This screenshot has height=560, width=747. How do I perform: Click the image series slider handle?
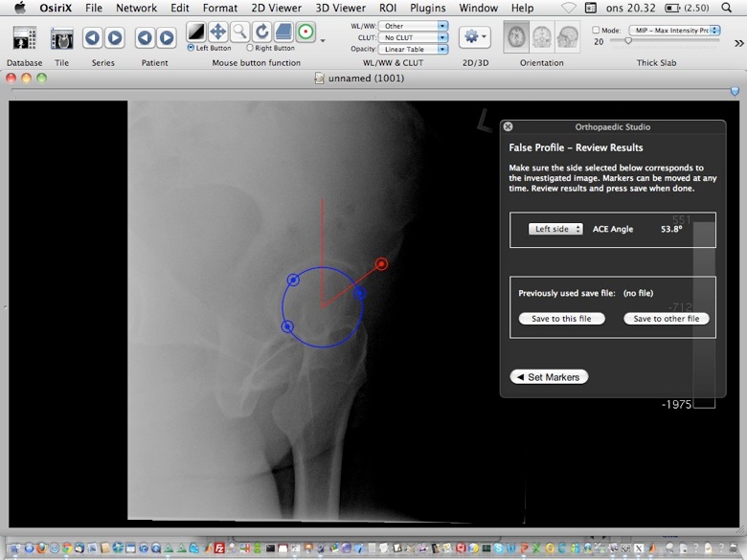[x=735, y=91]
